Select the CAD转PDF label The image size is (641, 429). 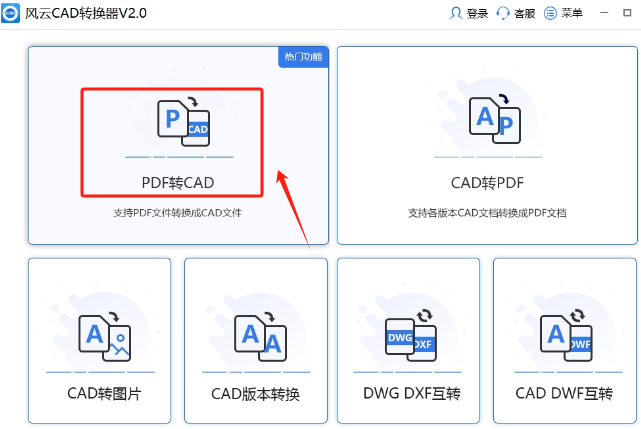pos(487,183)
